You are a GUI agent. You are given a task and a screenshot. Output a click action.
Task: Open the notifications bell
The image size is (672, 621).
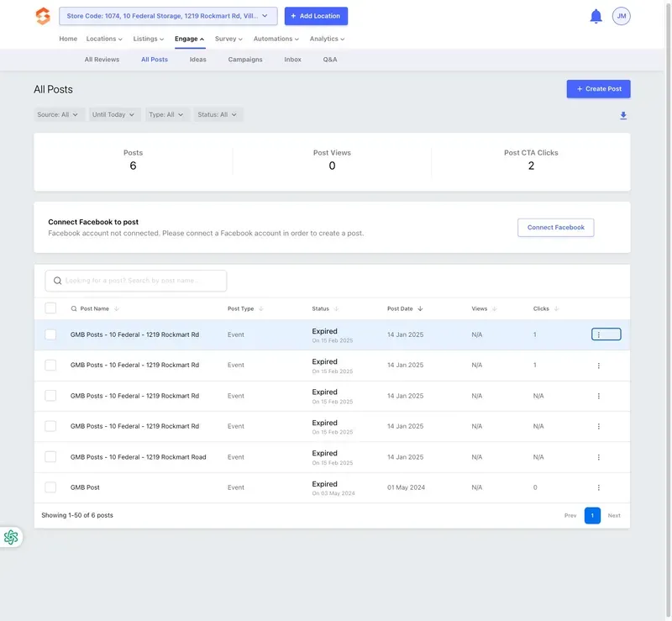(596, 16)
